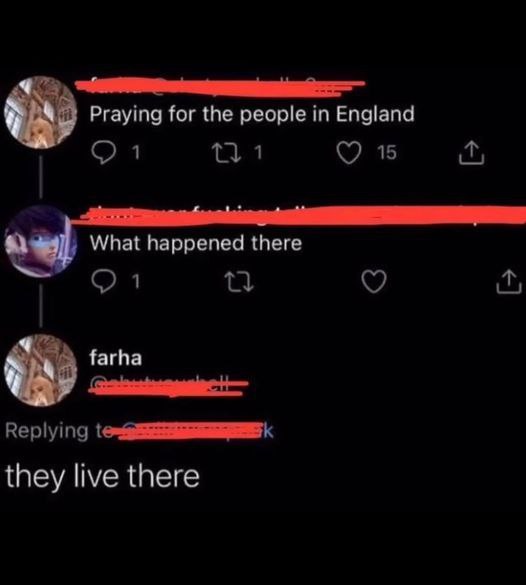Open farha's profile picture

(40, 370)
